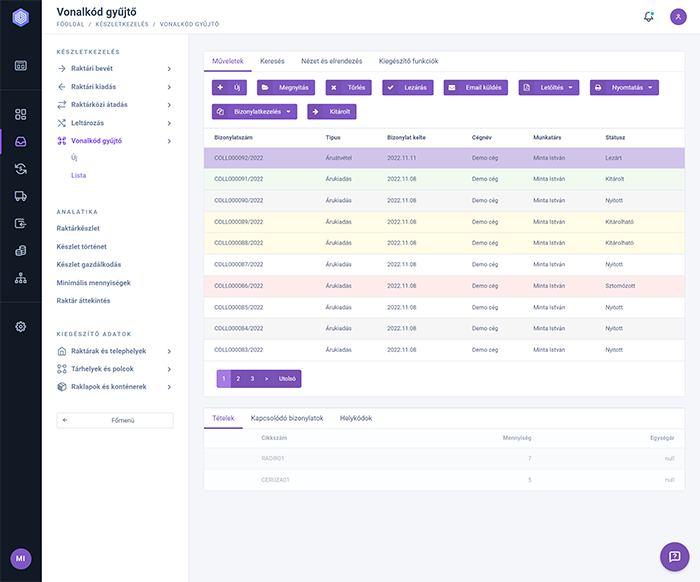The width and height of the screenshot is (700, 582).
Task: Switch to Kapcsolódó bizonylatok tab
Action: 286,418
